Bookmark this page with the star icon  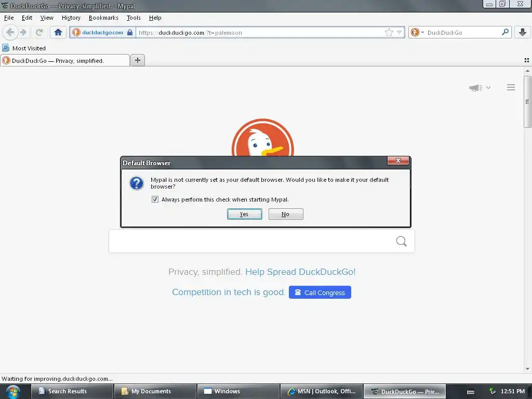coord(389,33)
